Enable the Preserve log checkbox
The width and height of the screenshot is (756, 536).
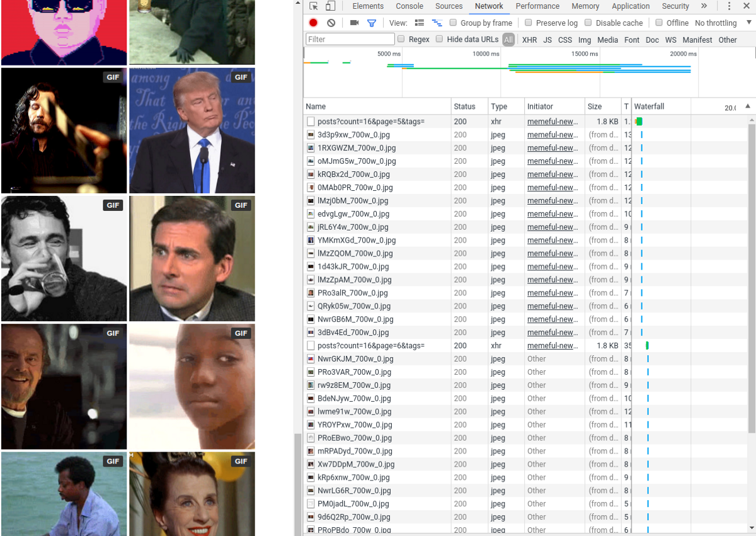tap(529, 23)
